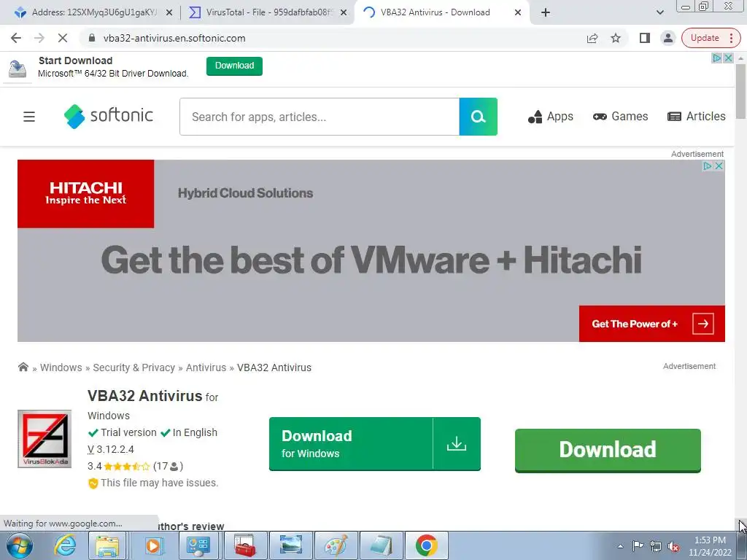This screenshot has width=747, height=560.
Task: Open the Chrome profile menu
Action: [668, 38]
